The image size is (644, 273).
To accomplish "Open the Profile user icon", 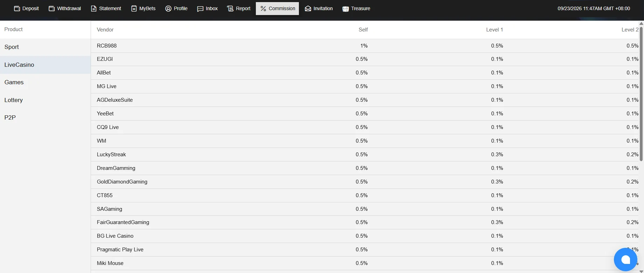I will pos(168,8).
